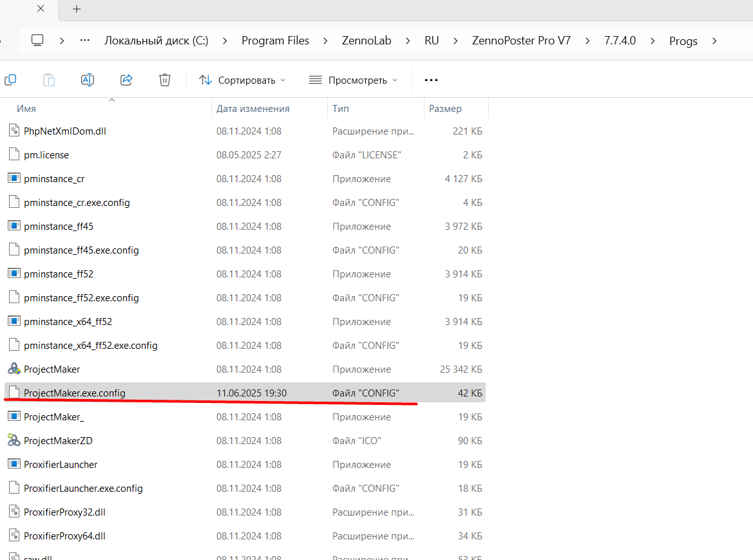753x560 pixels.
Task: Click the ProjectMaker application icon
Action: (14, 369)
